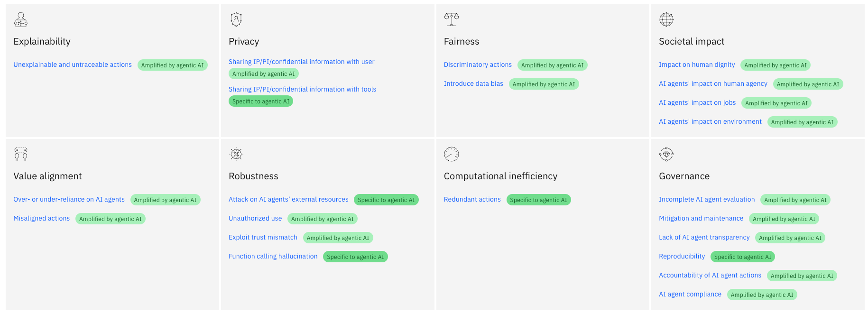The height and width of the screenshot is (314, 868).
Task: Click the Explainability person icon
Action: (21, 19)
